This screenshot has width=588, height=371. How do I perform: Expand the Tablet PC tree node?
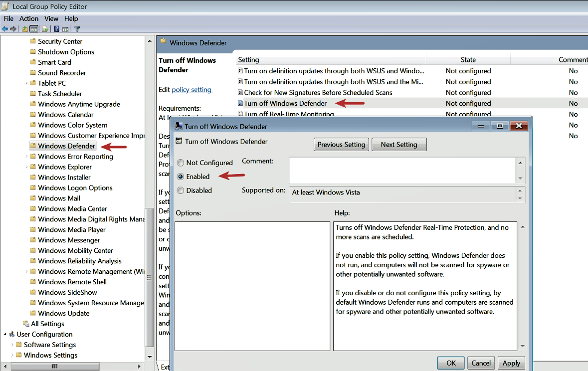point(26,83)
